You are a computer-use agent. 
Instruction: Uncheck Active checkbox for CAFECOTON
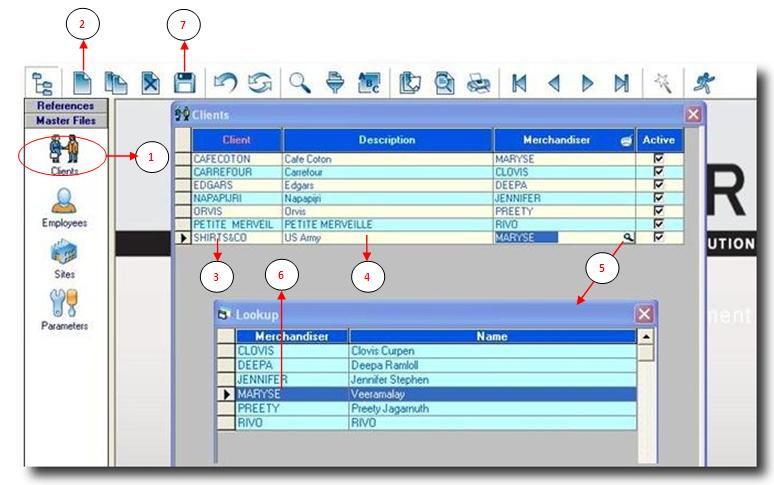coord(657,159)
